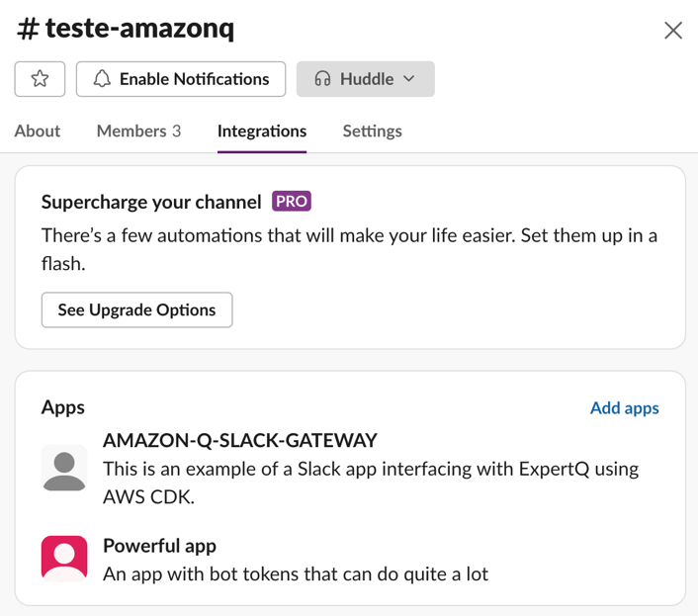This screenshot has height=616, width=698.
Task: Go to the Settings tab
Action: tap(372, 131)
